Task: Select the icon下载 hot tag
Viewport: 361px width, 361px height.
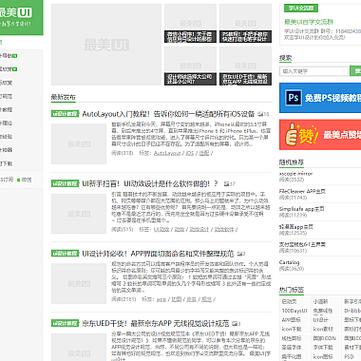Action: (x=292, y=329)
